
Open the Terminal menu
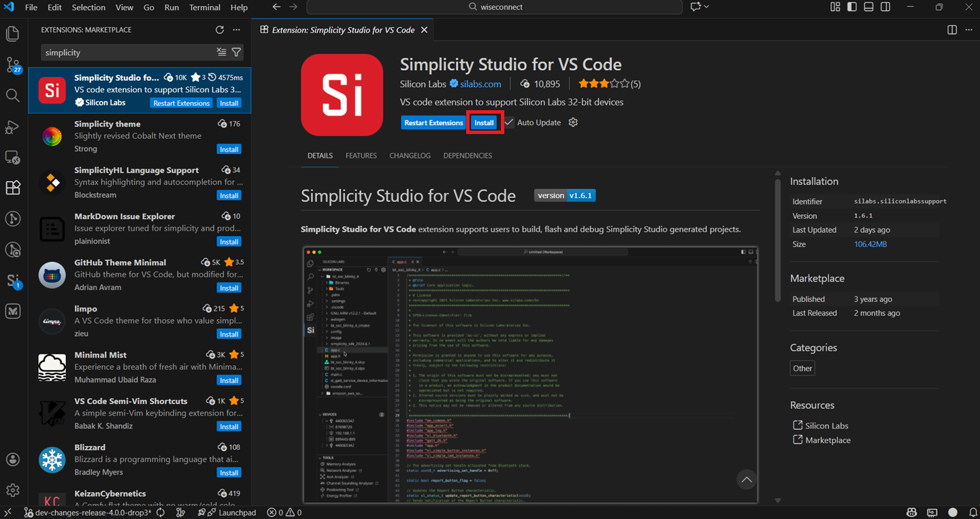tap(204, 7)
